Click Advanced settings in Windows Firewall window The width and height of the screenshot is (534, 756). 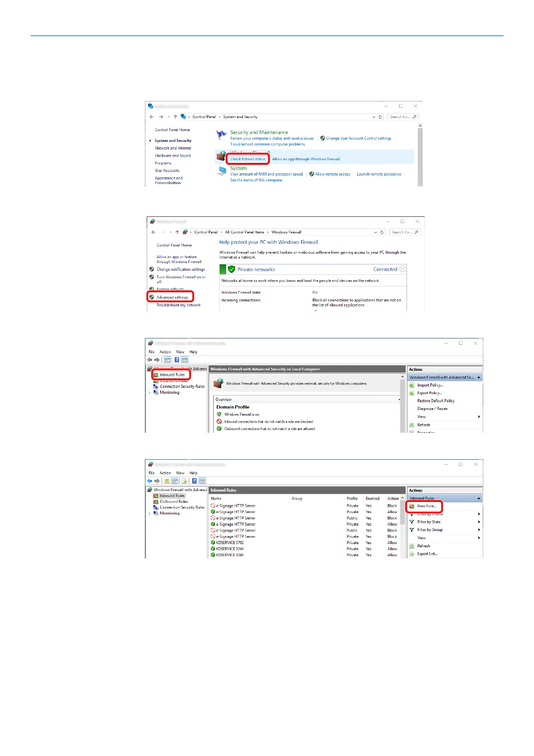coord(172,297)
